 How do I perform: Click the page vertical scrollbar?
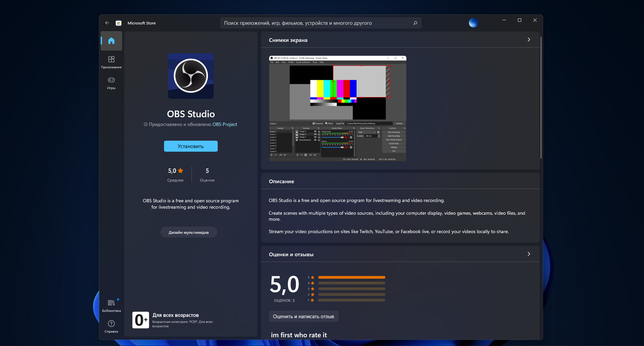[541, 97]
